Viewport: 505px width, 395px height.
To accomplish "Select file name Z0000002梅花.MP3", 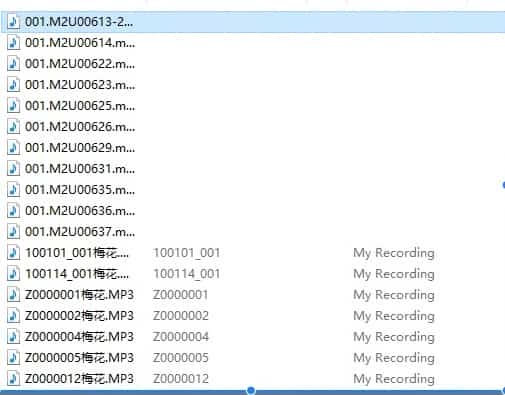I will click(x=79, y=316).
